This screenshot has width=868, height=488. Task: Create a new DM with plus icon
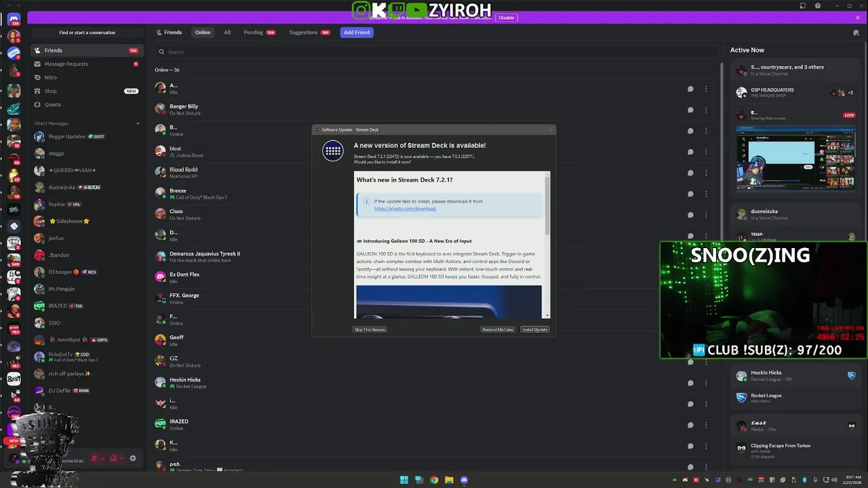[x=138, y=123]
